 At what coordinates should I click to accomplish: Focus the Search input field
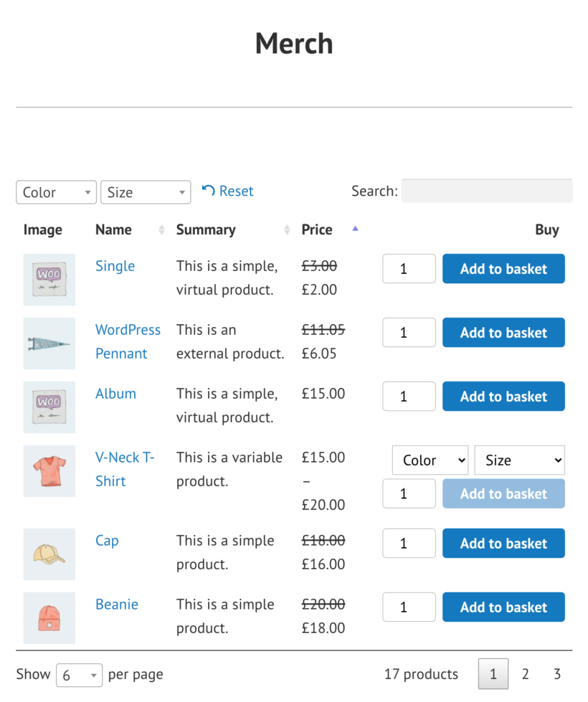tap(486, 191)
